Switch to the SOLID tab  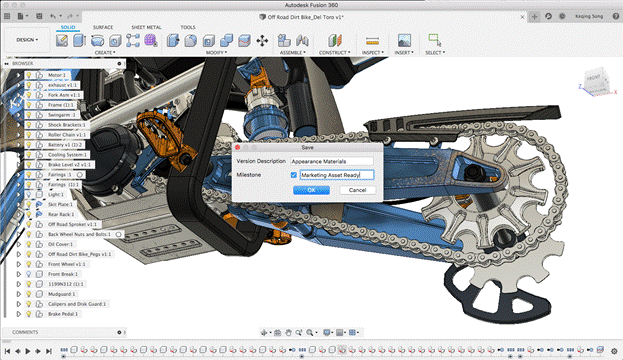coord(68,27)
